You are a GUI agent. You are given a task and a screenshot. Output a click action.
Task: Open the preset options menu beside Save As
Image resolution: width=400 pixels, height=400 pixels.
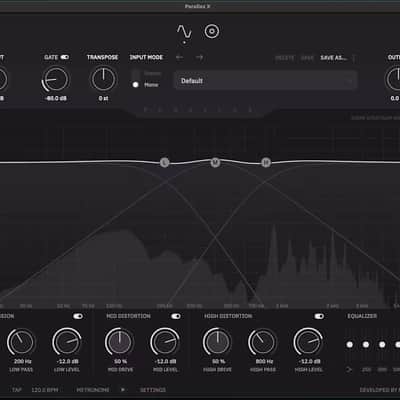pos(354,58)
